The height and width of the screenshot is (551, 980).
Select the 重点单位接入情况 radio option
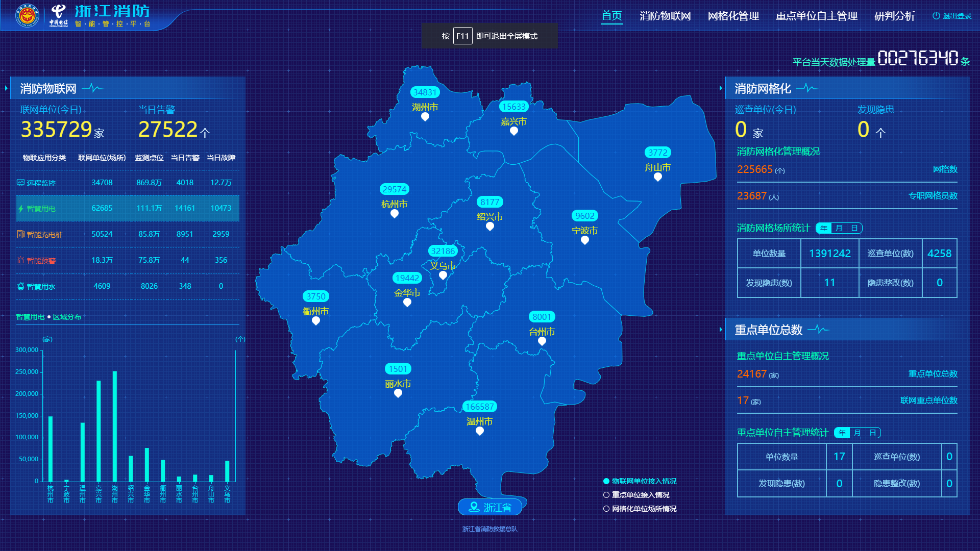click(606, 495)
